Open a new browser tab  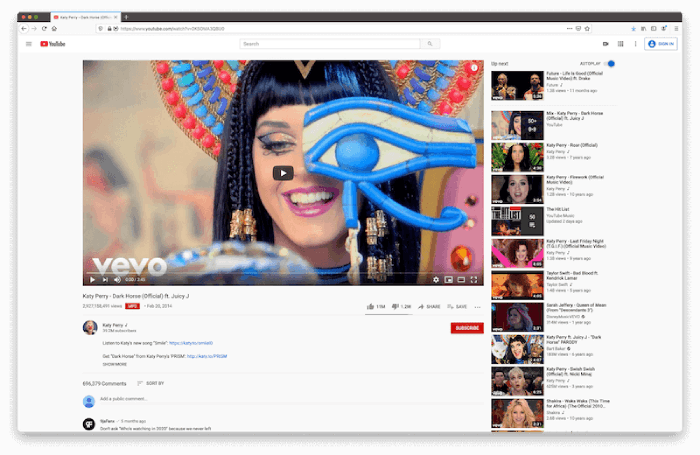click(x=126, y=17)
